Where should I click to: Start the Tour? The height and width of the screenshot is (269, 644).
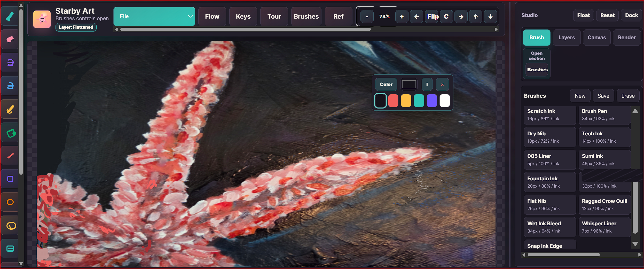[x=274, y=16]
